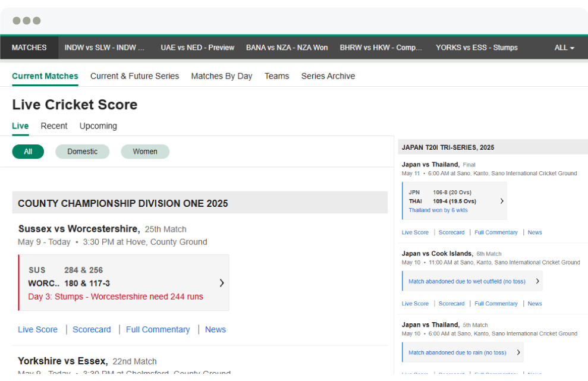Open the Series Archive section
588x381 pixels.
pyautogui.click(x=328, y=76)
